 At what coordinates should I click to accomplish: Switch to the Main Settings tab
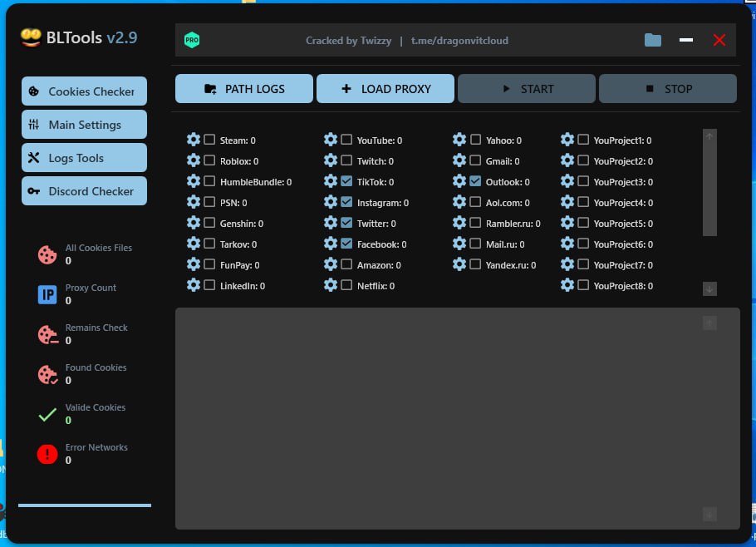(84, 125)
